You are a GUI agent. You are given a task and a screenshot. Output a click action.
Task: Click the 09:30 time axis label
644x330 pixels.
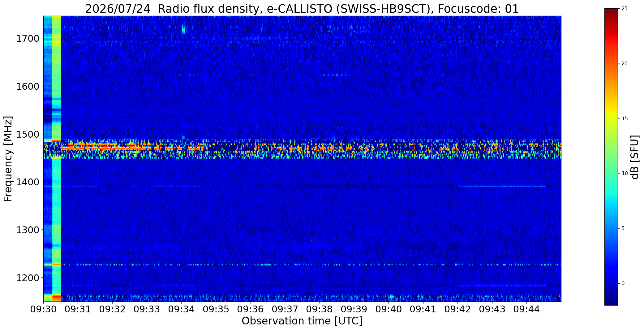(x=43, y=309)
